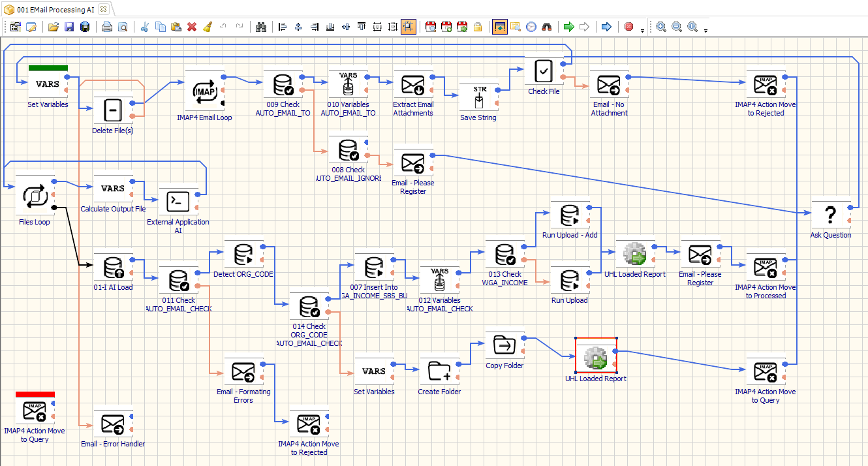Stop execution with the red stop icon
868x466 pixels.
(628, 26)
